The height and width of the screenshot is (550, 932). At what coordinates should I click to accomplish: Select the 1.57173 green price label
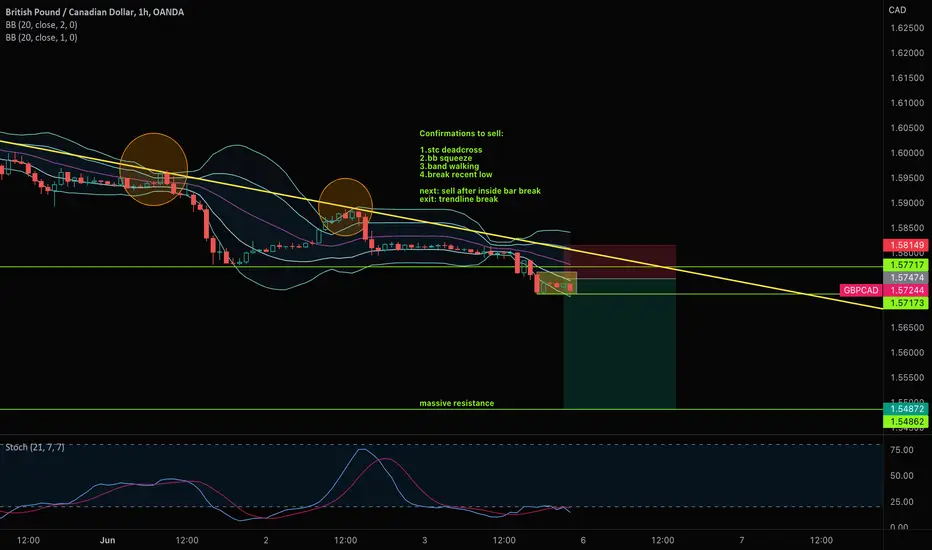click(905, 303)
